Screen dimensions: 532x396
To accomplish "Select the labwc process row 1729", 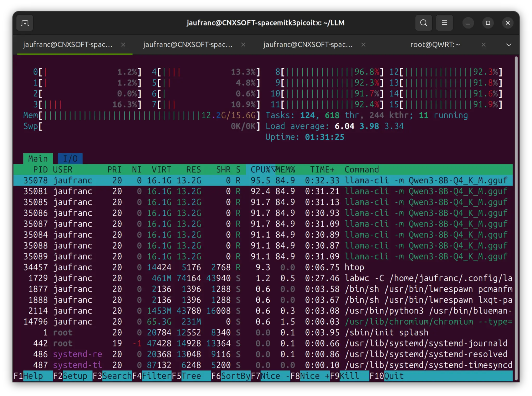I will 263,278.
